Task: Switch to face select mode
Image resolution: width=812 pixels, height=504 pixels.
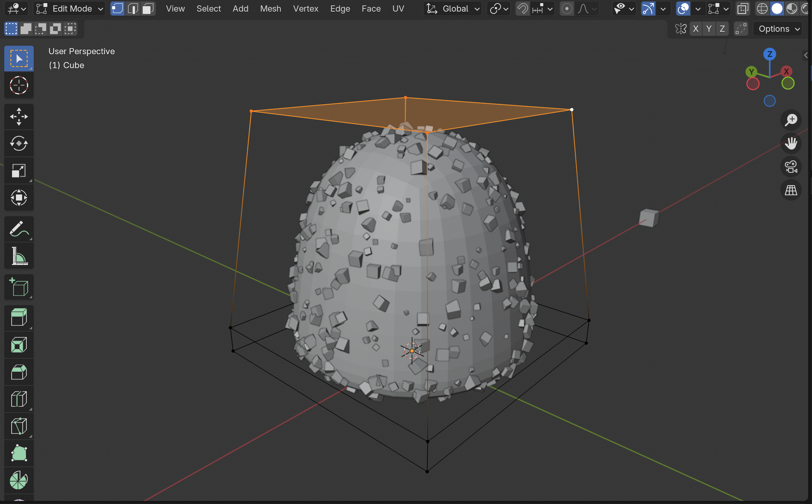Action: click(x=148, y=9)
